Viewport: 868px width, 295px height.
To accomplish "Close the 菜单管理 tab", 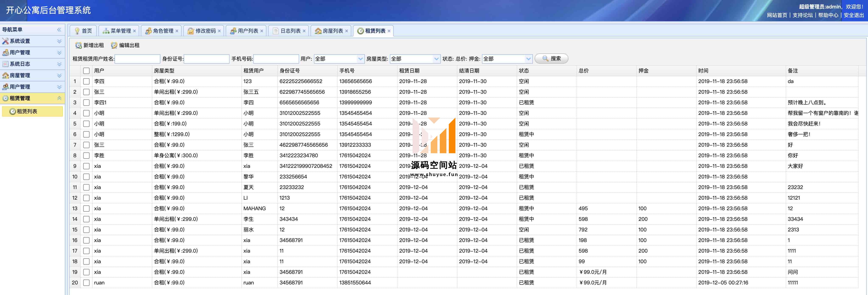I will pyautogui.click(x=134, y=31).
